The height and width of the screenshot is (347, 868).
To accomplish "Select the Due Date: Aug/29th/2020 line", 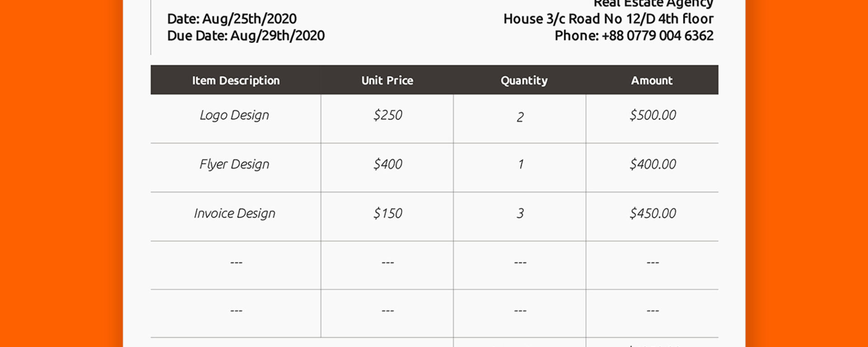I will point(245,36).
